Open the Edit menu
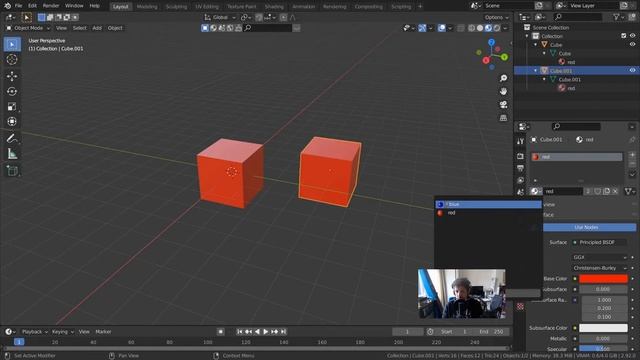640x360 pixels. (32, 6)
